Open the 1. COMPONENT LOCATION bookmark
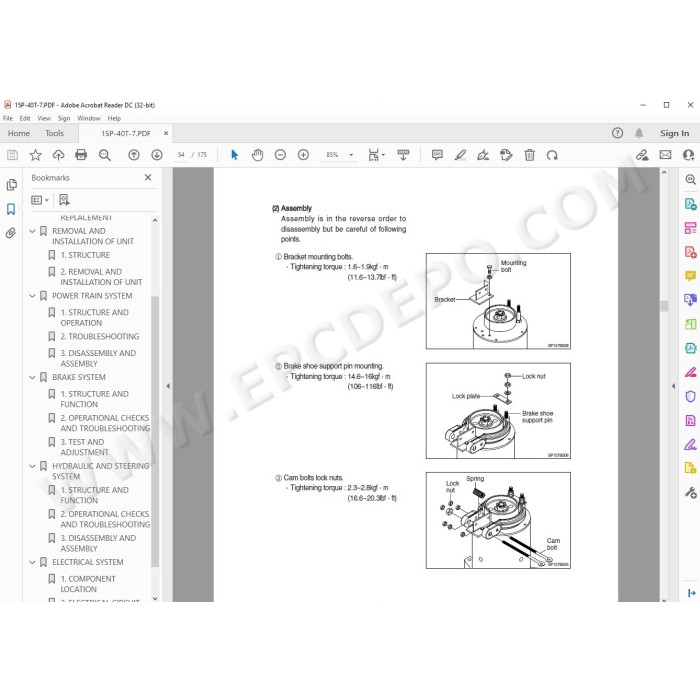Screen dimensions: 700x700 pos(88,584)
